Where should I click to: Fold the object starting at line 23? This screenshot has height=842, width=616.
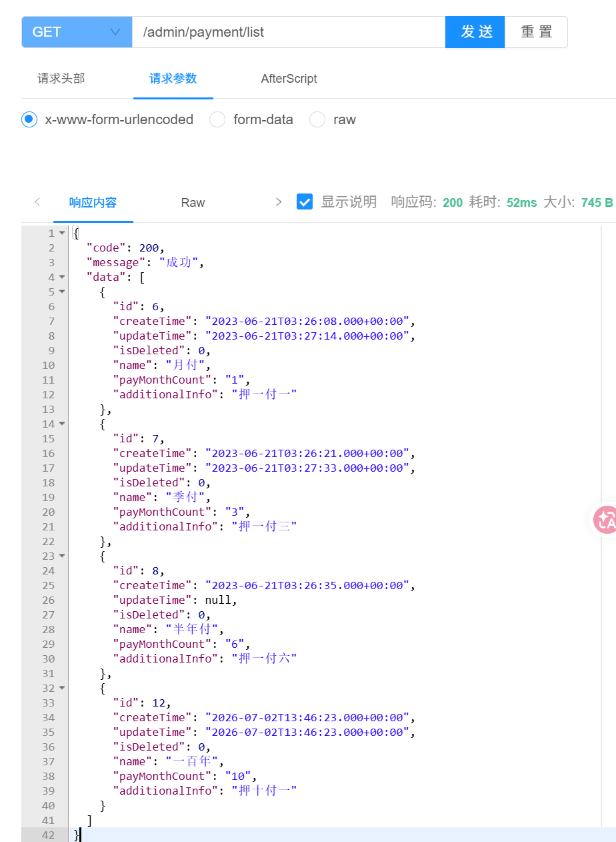click(62, 556)
